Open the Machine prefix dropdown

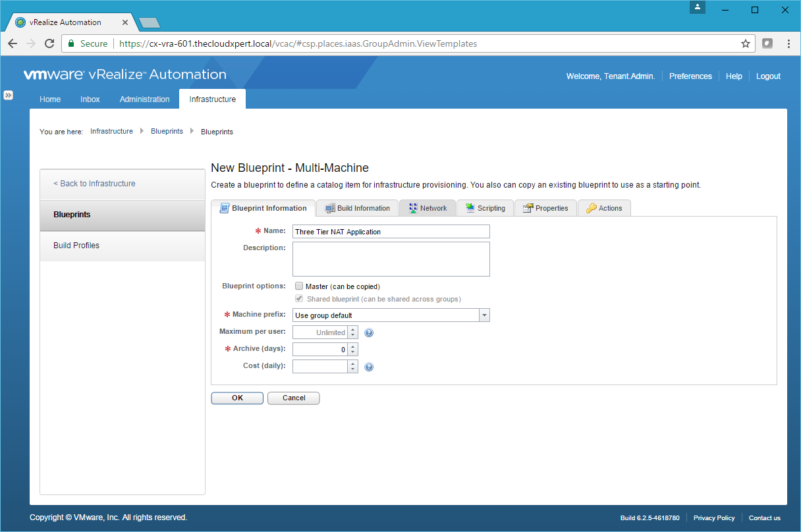tap(484, 315)
